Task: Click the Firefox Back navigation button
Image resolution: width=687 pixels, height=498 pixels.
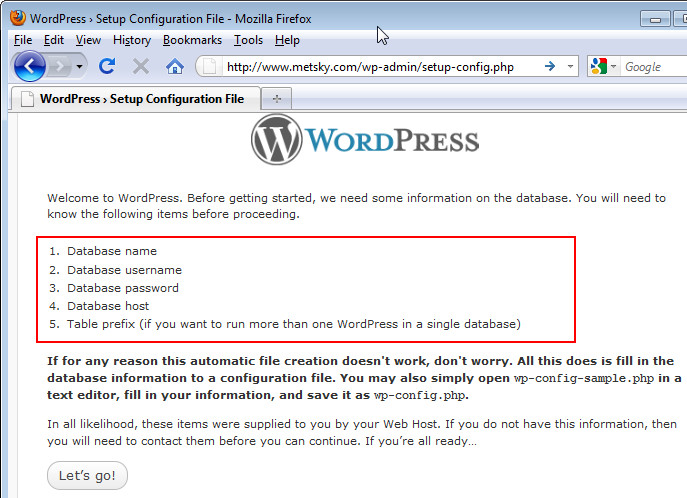Action: tap(30, 67)
